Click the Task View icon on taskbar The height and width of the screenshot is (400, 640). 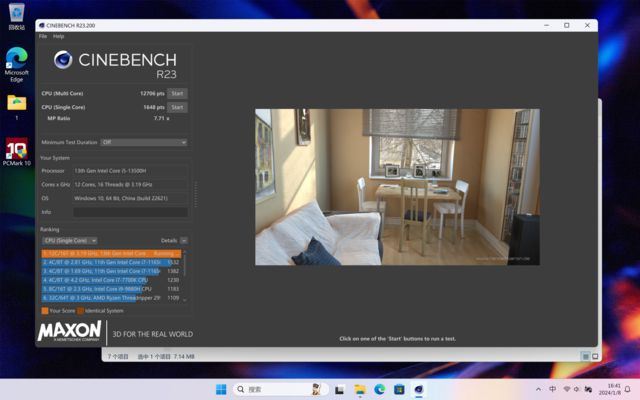(x=340, y=389)
